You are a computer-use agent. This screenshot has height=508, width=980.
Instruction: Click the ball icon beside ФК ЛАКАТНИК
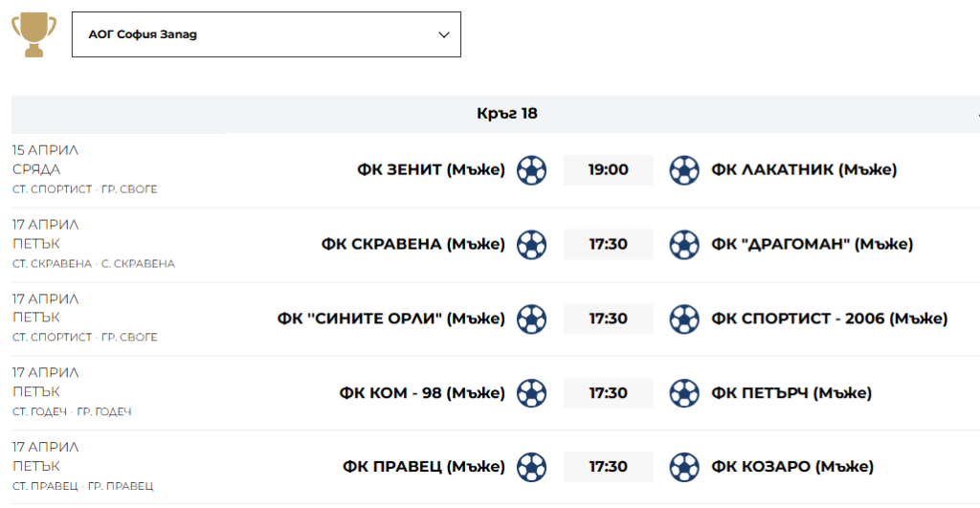[684, 170]
